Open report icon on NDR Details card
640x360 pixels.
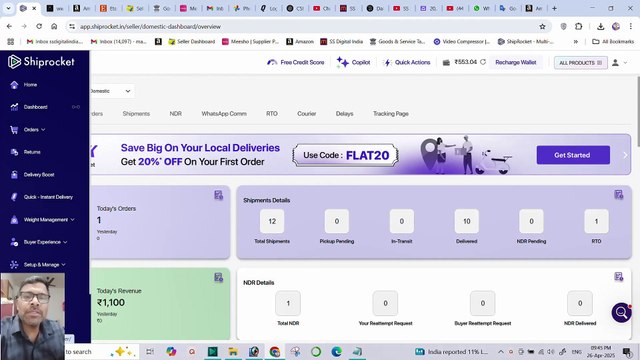tap(619, 277)
